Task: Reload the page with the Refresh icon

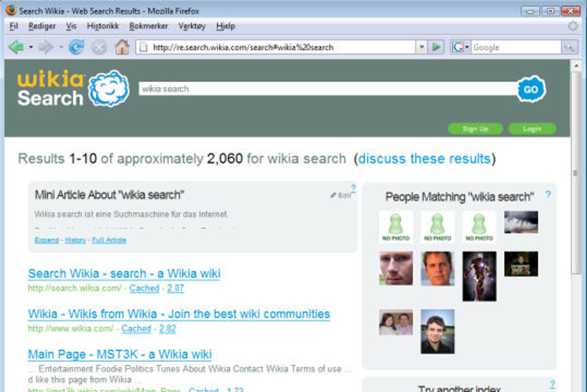Action: [x=76, y=47]
